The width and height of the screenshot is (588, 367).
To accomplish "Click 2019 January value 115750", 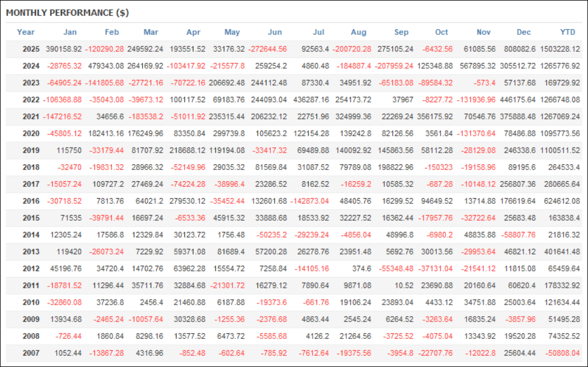I will coord(69,150).
